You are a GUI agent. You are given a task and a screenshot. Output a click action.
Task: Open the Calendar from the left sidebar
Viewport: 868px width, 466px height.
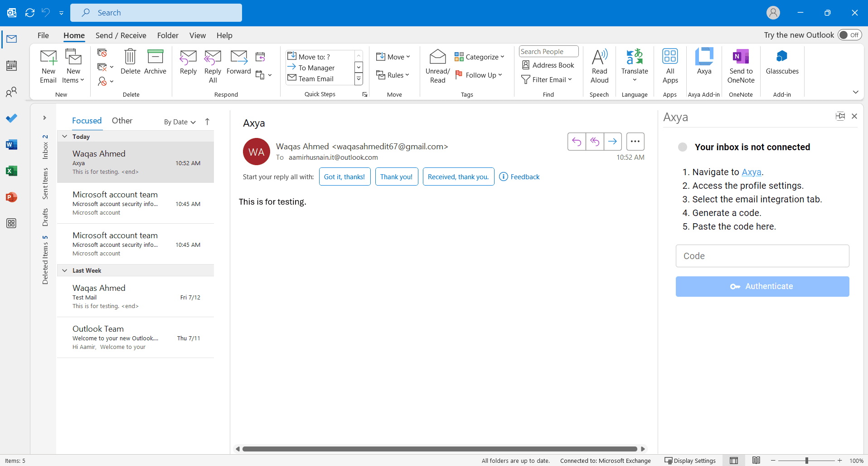tap(11, 65)
